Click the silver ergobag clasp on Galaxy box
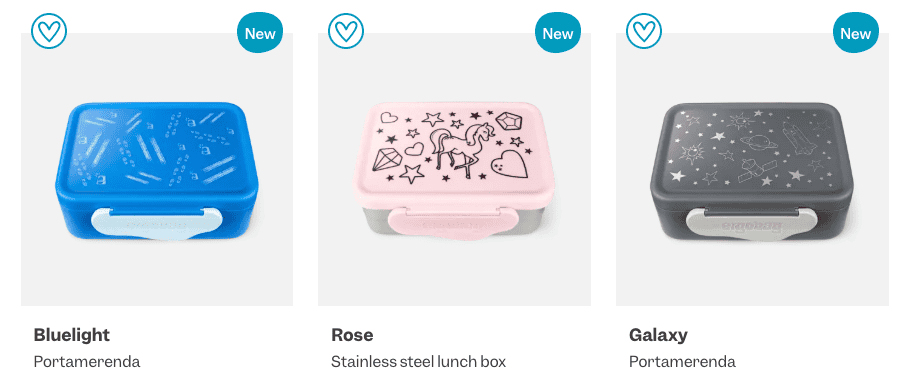Screen dimensions: 908x378 coord(752,223)
